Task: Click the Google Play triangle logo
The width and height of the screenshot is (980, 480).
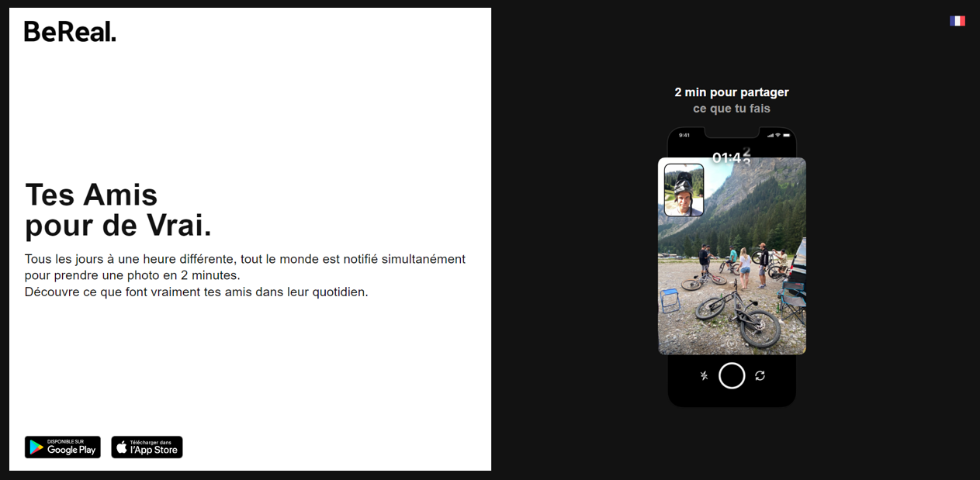Action: click(36, 447)
